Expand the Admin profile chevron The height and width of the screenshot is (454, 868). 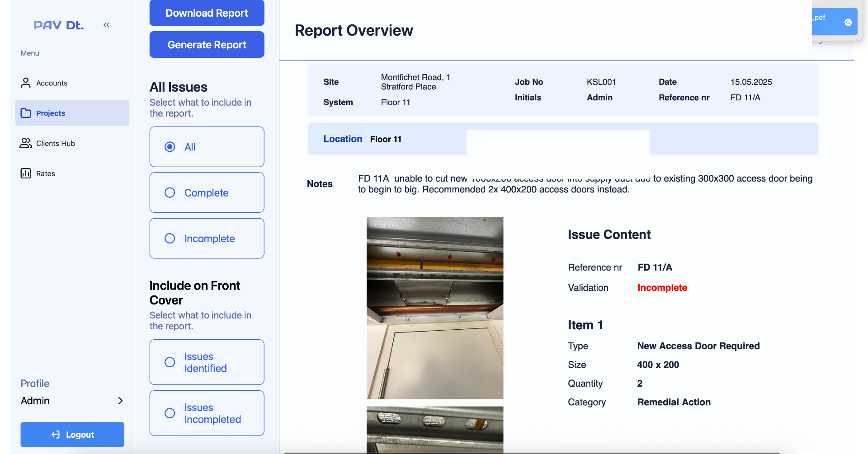point(120,401)
